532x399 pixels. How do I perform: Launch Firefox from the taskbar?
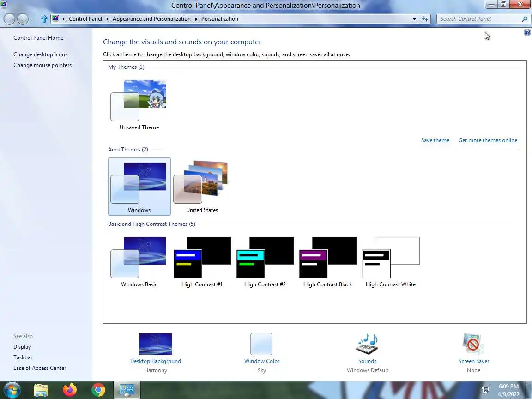click(70, 390)
